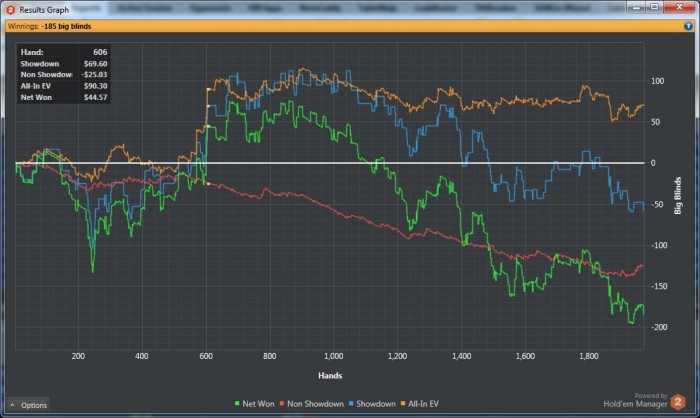Click the Powered by Hold'em Manager text
This screenshot has width=700, height=418.
tap(635, 400)
